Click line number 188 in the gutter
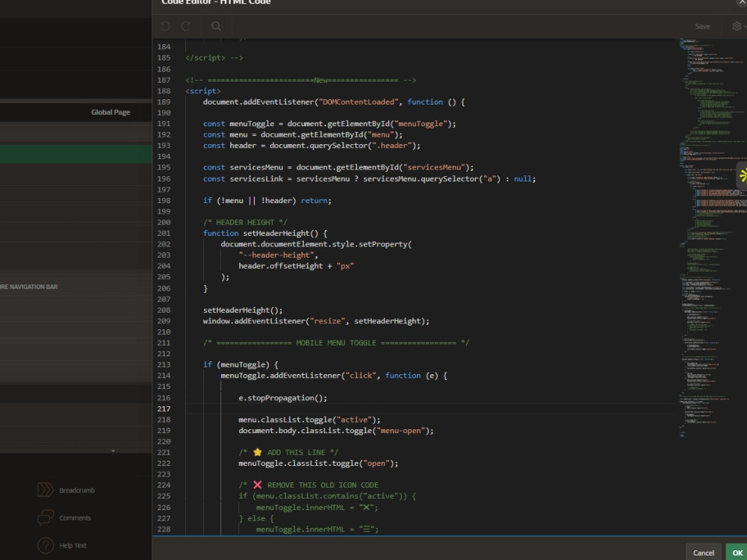 [164, 91]
